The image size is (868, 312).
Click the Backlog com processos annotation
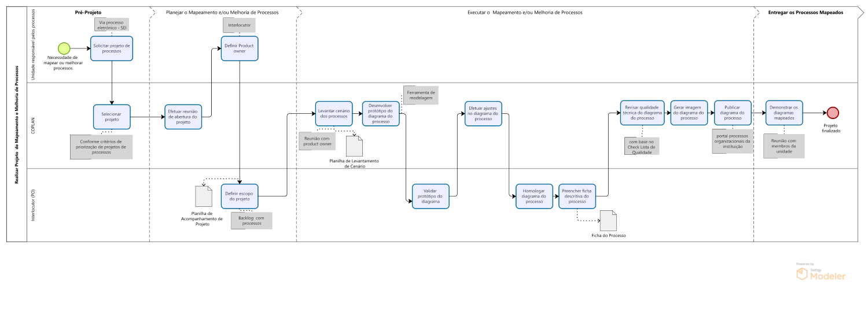[x=252, y=220]
